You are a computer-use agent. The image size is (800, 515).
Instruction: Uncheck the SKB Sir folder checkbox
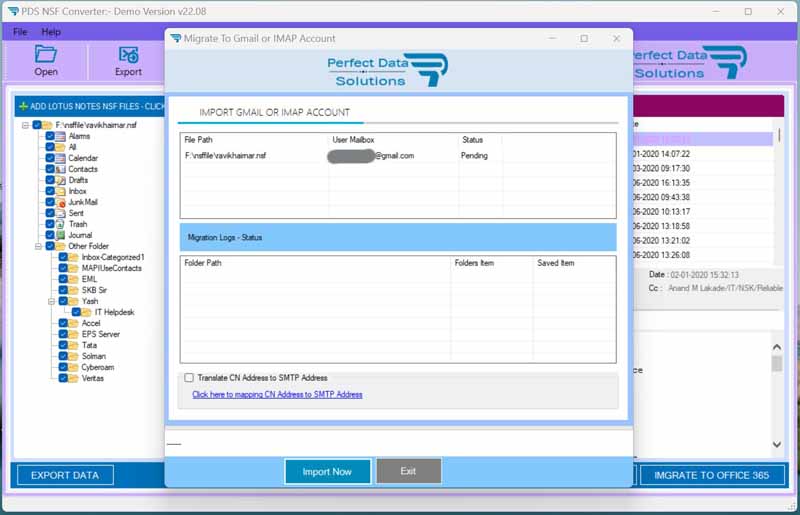click(x=63, y=290)
